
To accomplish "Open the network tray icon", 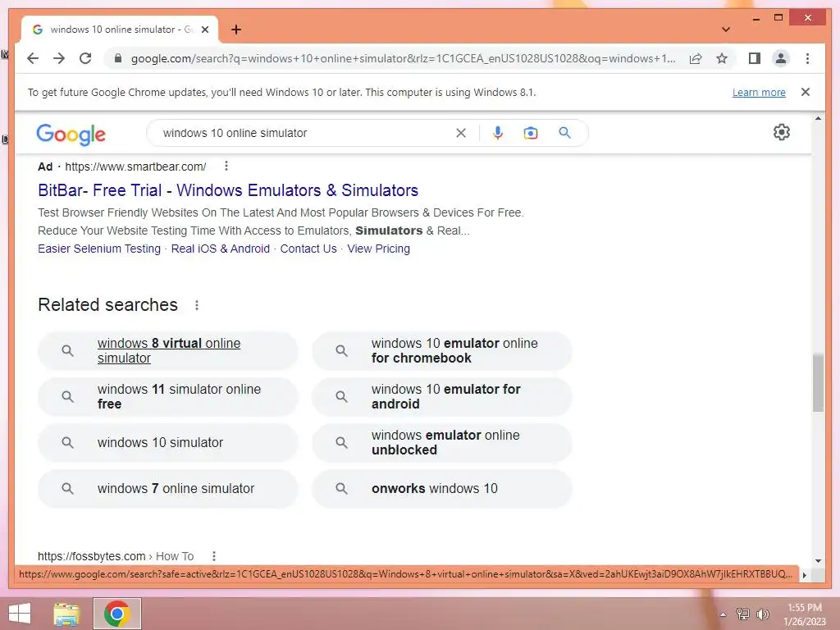I will [x=743, y=614].
